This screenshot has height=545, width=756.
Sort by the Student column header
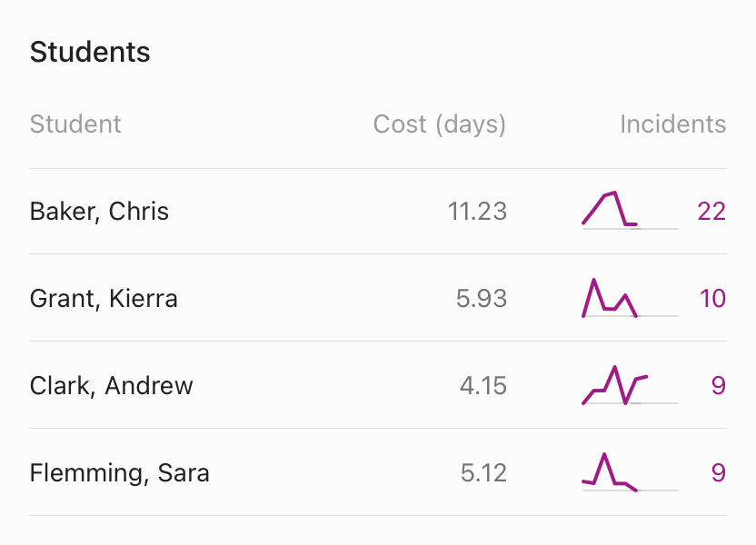click(75, 124)
